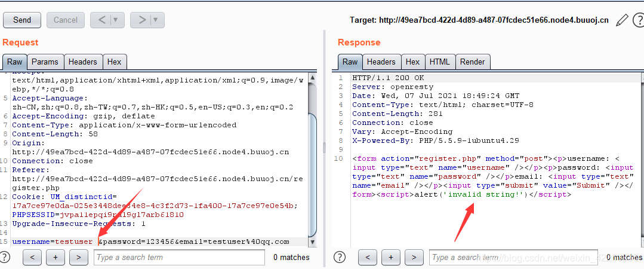Click the Target URL label

(479, 20)
